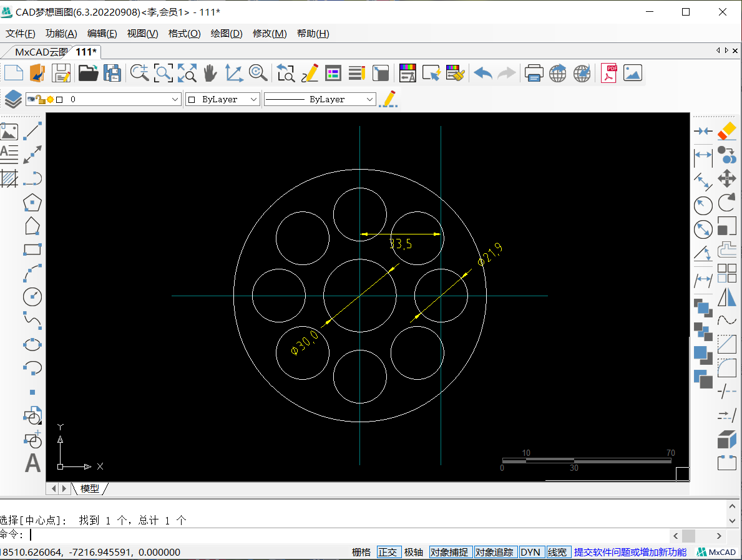Open the 帮助(H) menu
Viewport: 742px width, 560px height.
pyautogui.click(x=313, y=34)
